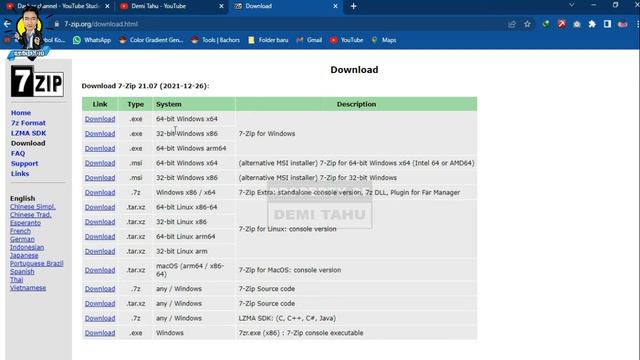Switch language to Portuguese Brazil

37,264
